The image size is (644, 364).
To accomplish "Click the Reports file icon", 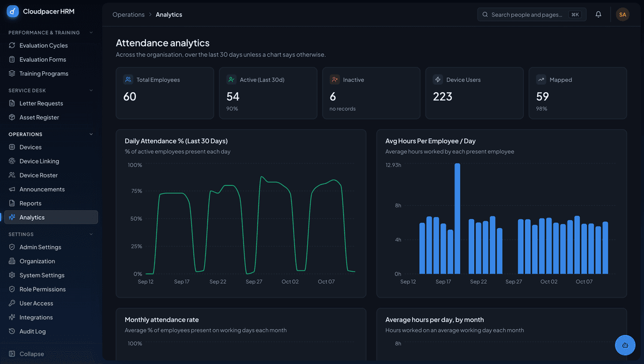I will click(12, 203).
